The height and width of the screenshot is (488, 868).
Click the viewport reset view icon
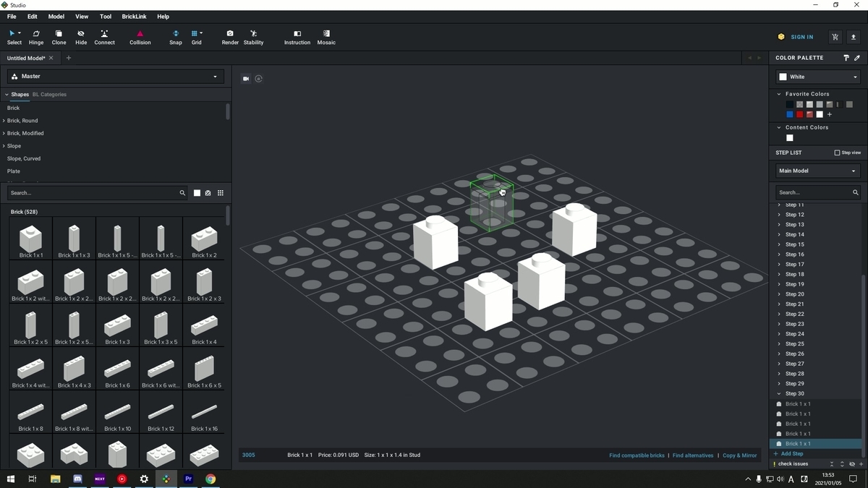coord(259,79)
